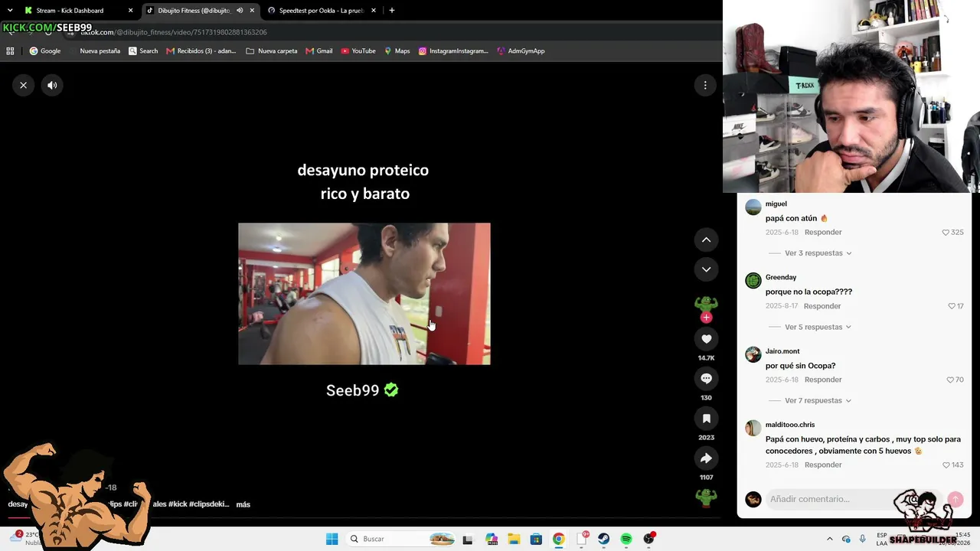The width and height of the screenshot is (980, 551).
Task: Reply to Jairo.mont's comment
Action: coord(823,380)
